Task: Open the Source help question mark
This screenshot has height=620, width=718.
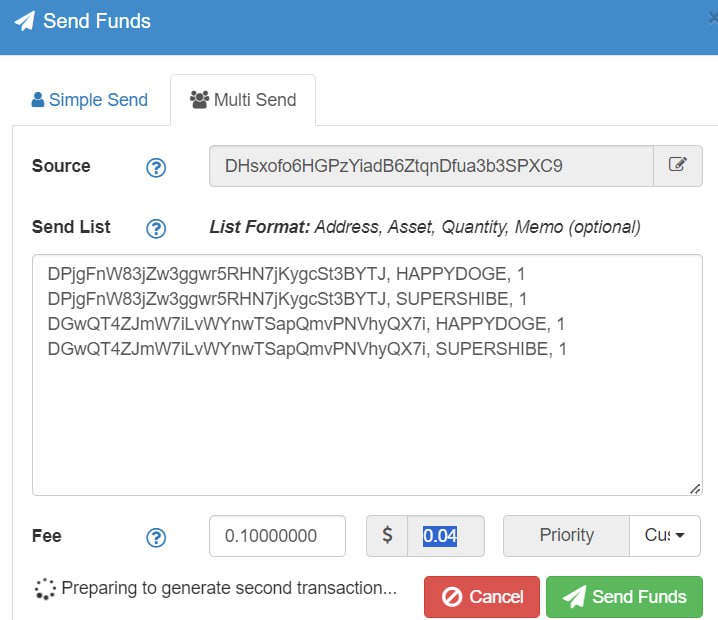Action: pos(156,168)
